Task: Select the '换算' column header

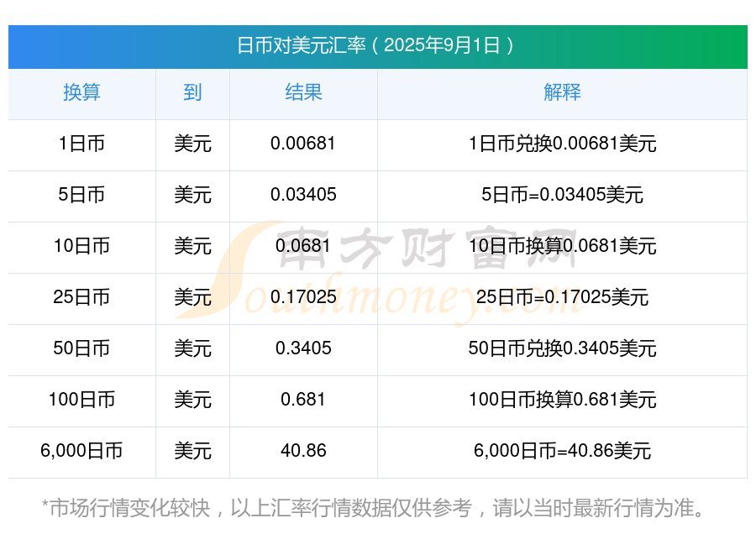Action: click(x=82, y=92)
